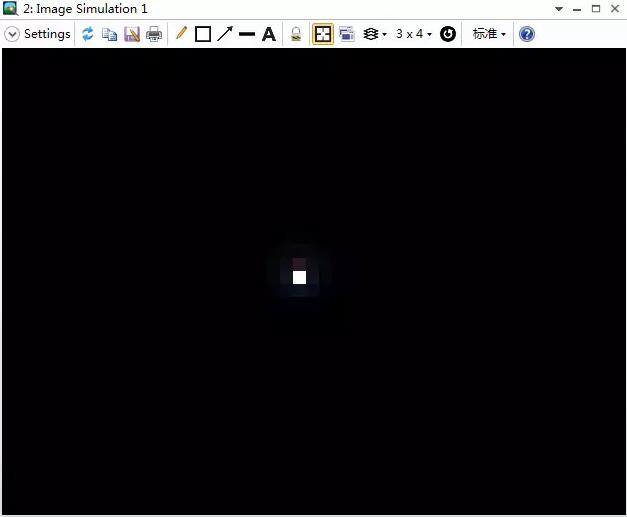Select the rectangle drawing tool

(x=203, y=34)
